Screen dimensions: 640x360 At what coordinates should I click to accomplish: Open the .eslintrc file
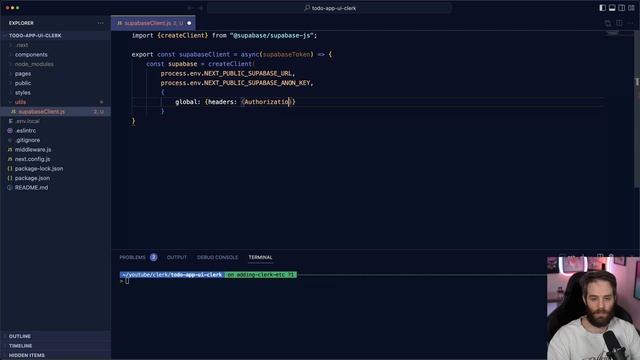click(x=25, y=131)
